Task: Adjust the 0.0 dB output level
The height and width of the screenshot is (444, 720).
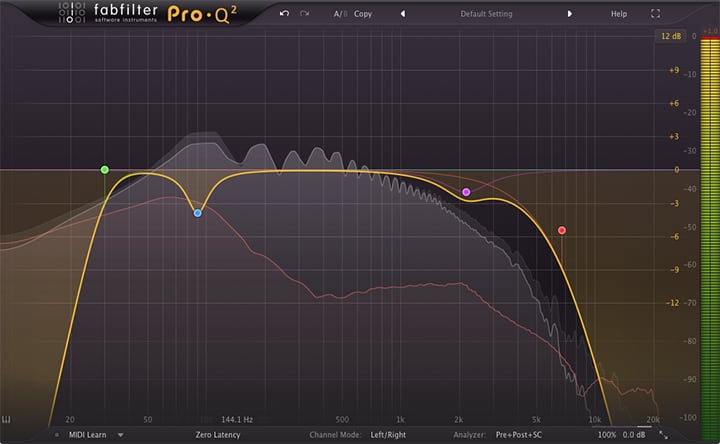Action: [634, 435]
